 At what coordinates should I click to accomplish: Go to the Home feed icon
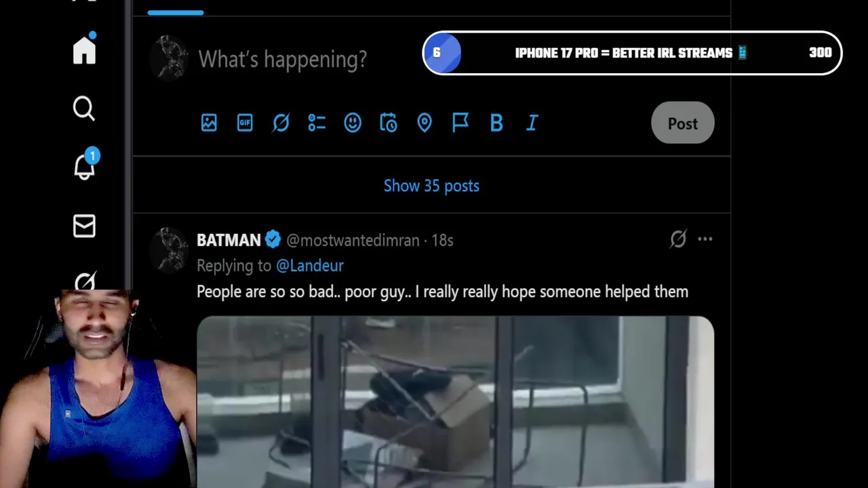pyautogui.click(x=85, y=49)
